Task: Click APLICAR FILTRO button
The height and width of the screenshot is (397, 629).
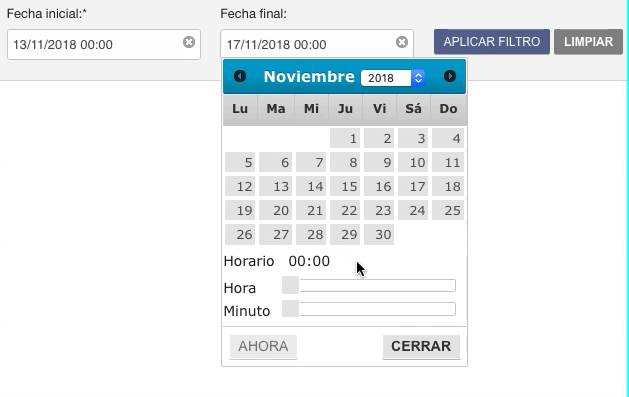Action: click(x=492, y=42)
